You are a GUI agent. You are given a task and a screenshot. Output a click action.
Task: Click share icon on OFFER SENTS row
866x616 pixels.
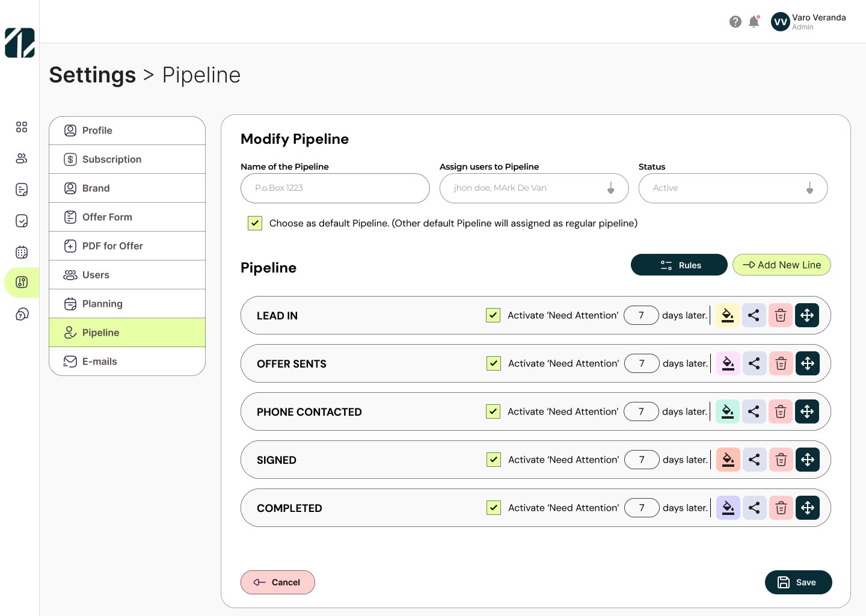coord(754,363)
